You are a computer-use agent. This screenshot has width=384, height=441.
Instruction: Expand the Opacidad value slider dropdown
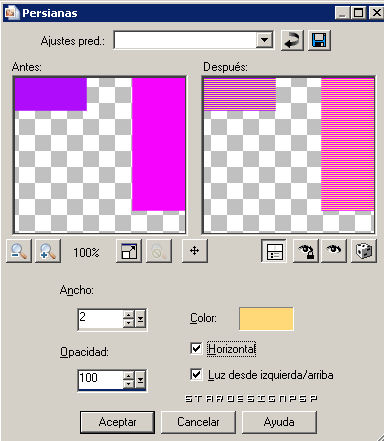pos(140,380)
